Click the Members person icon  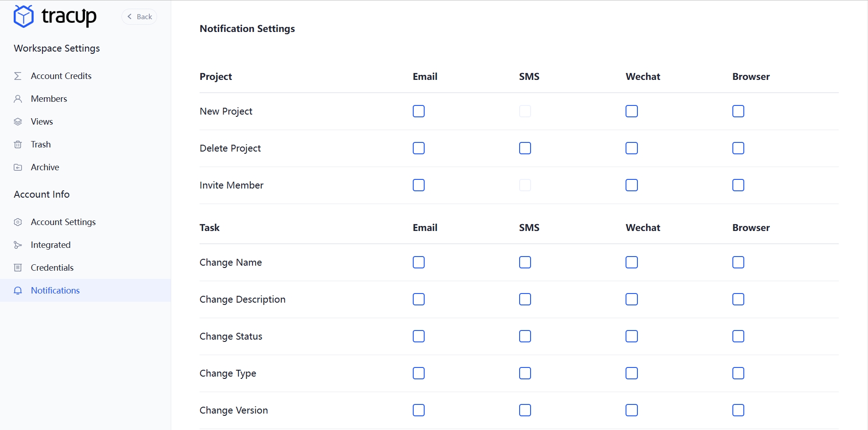point(18,99)
